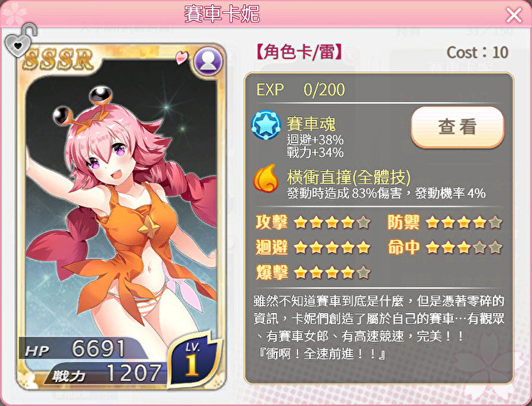Image resolution: width=532 pixels, height=406 pixels.
Task: Click the 戰力 1207 stat bar
Action: [x=106, y=374]
